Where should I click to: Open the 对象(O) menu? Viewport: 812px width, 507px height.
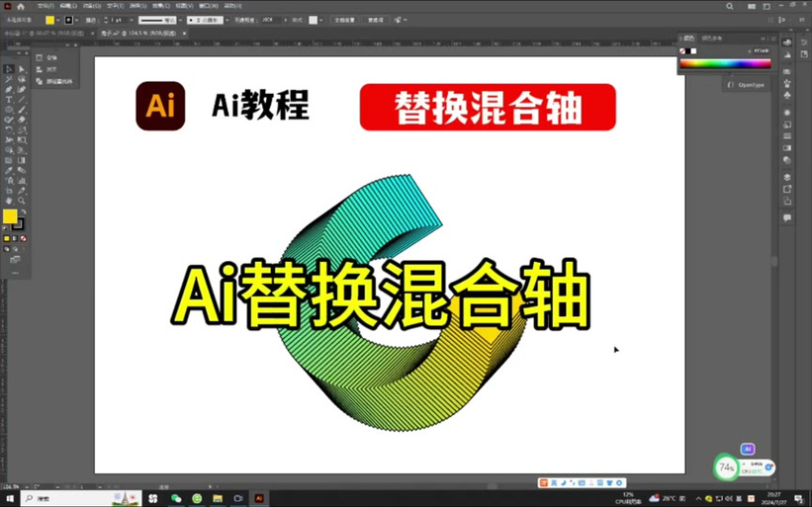tap(92, 6)
